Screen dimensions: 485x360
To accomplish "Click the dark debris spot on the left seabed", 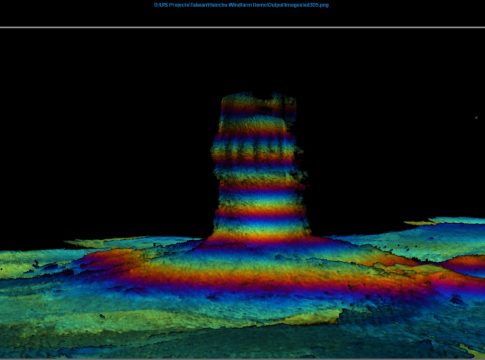I will pos(36,264).
